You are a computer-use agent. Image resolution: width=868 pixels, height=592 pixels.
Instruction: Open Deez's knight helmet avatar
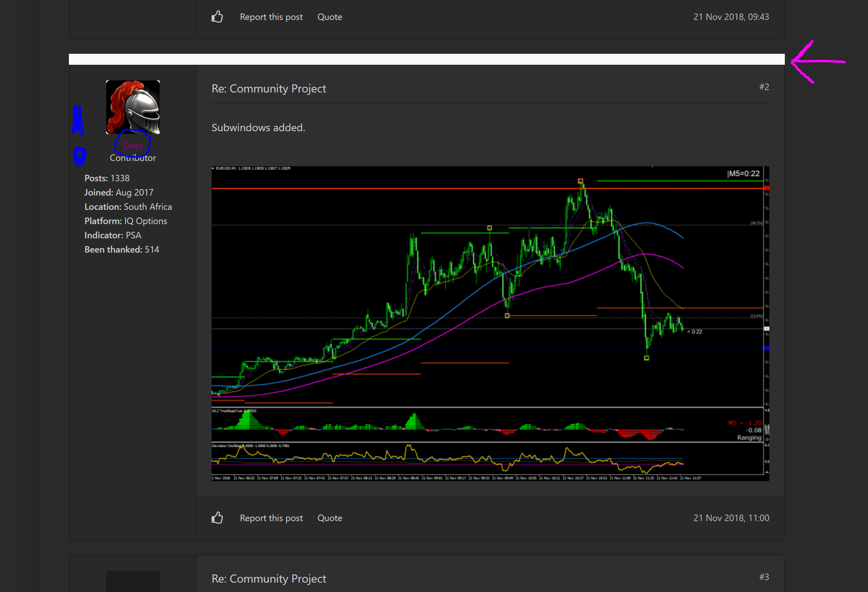pos(133,107)
